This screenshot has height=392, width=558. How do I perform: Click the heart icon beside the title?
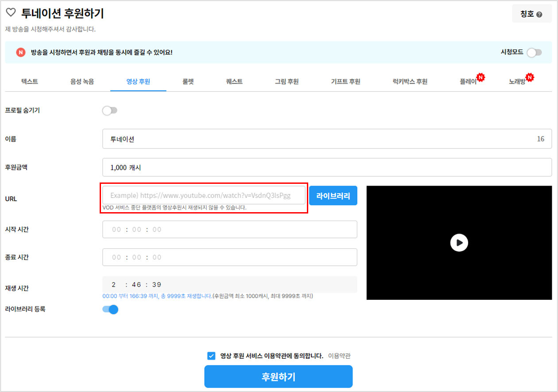pos(11,13)
